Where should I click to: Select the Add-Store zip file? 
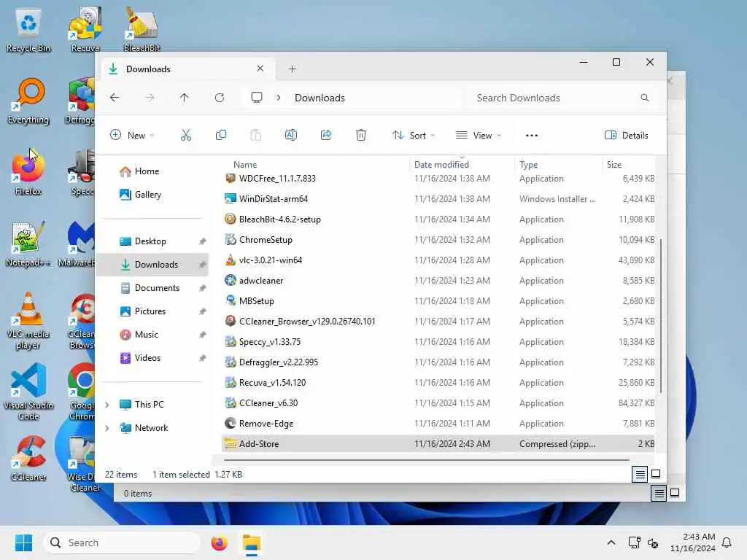[438, 444]
